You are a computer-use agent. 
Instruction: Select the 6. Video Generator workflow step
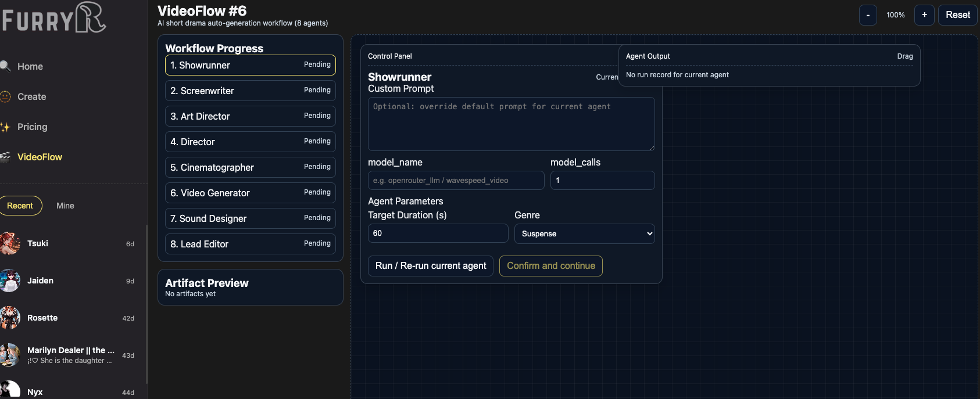251,193
